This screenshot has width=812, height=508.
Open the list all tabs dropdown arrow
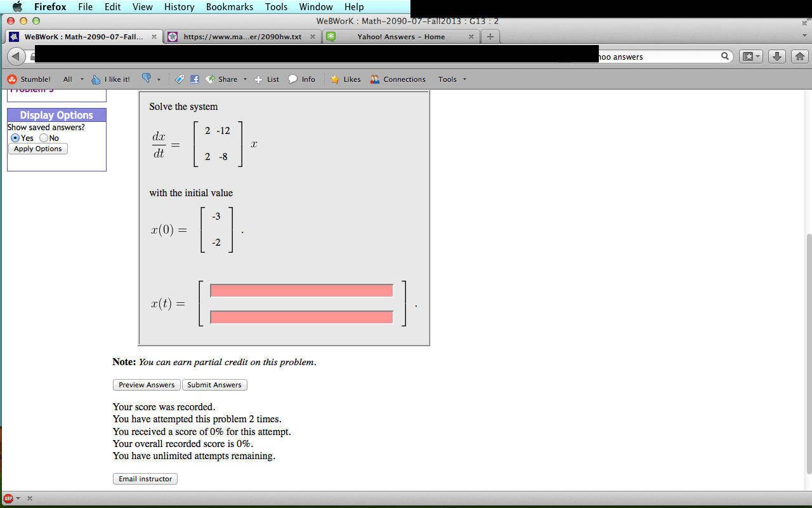coord(804,36)
